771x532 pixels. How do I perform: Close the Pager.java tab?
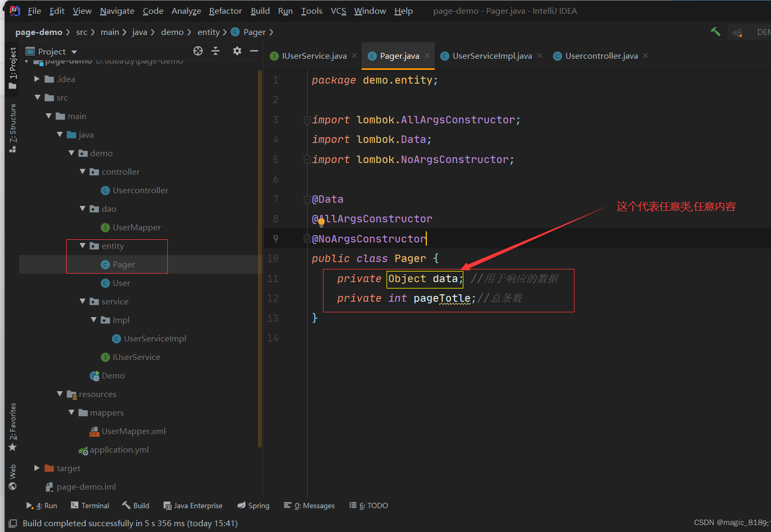pos(427,56)
